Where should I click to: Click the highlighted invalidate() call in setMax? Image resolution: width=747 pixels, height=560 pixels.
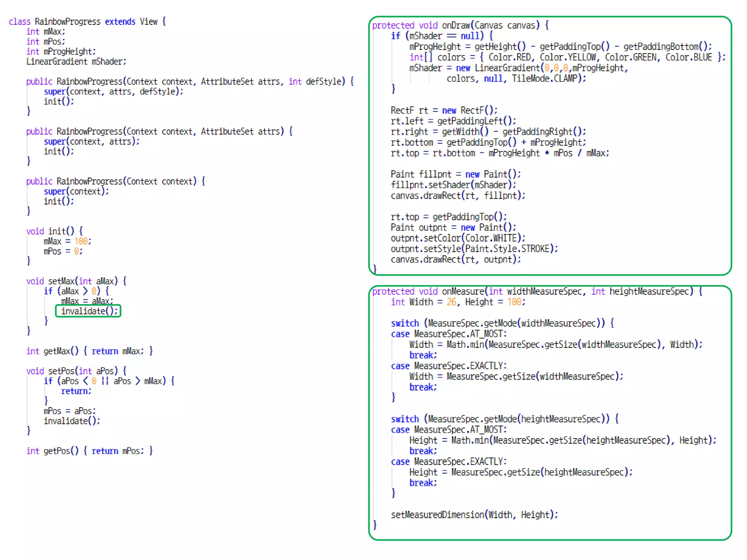point(89,311)
